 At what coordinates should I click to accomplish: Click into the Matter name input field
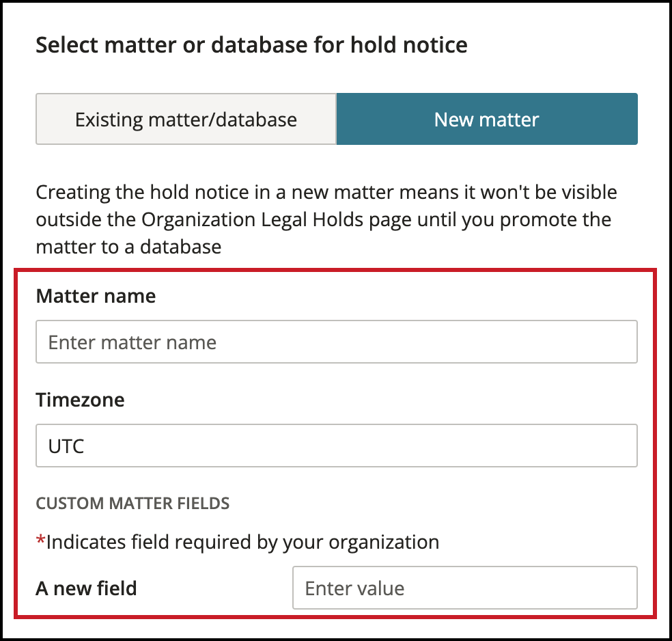[x=337, y=342]
